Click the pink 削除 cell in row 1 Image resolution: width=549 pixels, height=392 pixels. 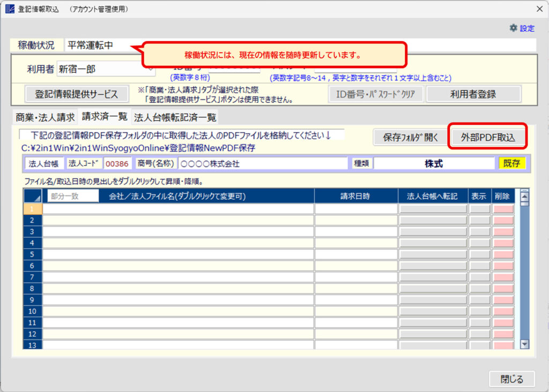[x=503, y=209]
